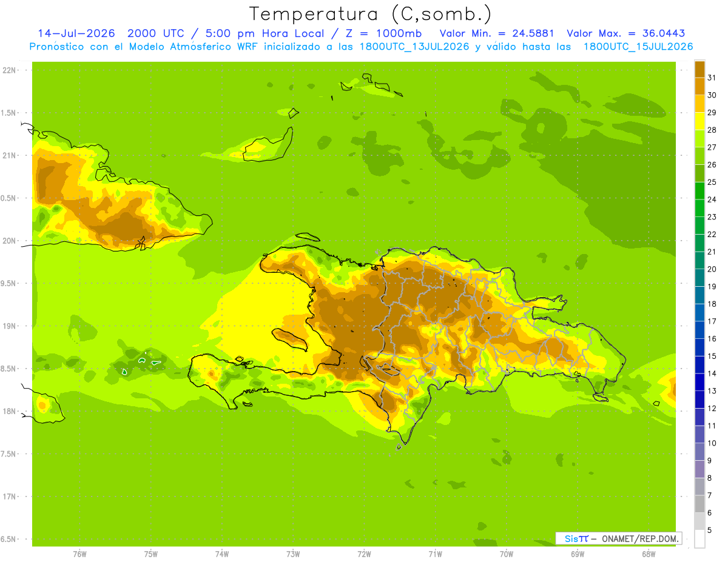This screenshot has height=562, width=728.
Task: Click the legend swatch between 26 and 27
Action: [x=699, y=156]
